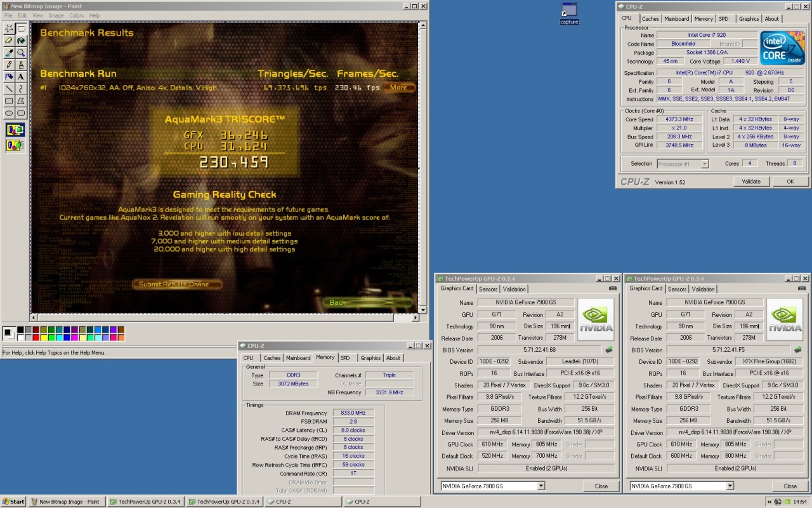Select the Ellipse tool in Paint
Image resolution: width=812 pixels, height=508 pixels.
(10, 113)
